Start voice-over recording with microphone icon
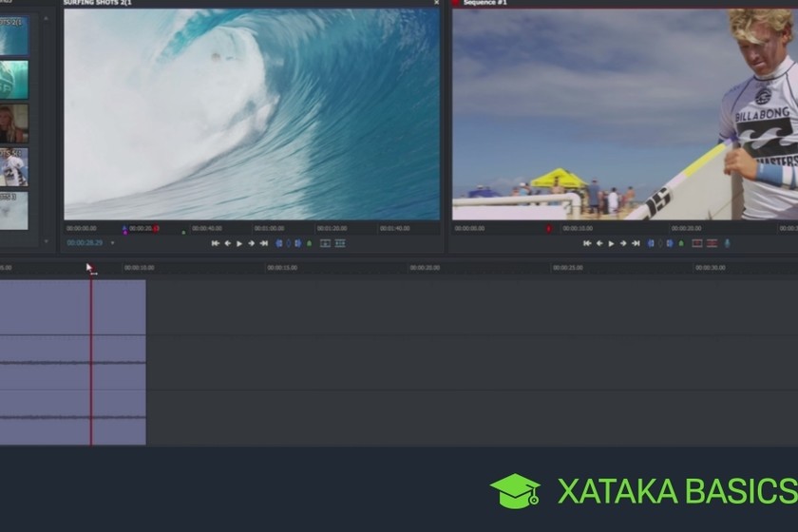Image resolution: width=798 pixels, height=532 pixels. point(728,243)
